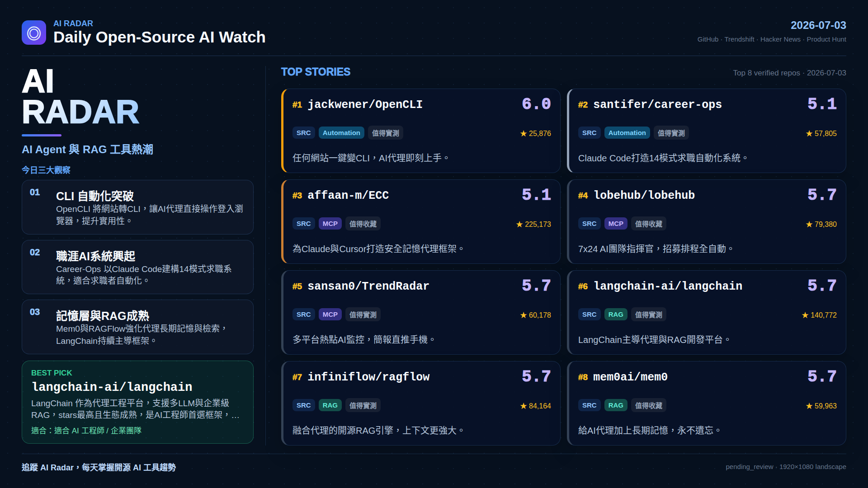Click description "任何網站一鍵變CLI，AI代理即刻上手。"
This screenshot has height=488, width=868.
click(371, 158)
